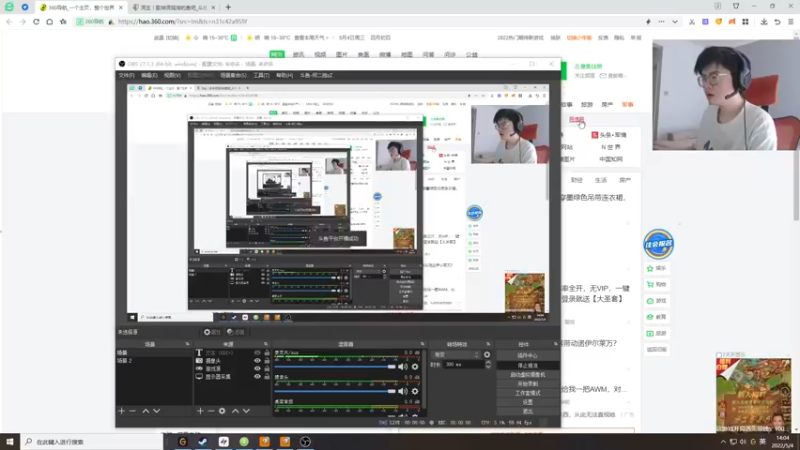This screenshot has height=450, width=800.
Task: Open the OBS 编辑(E) menu
Action: (x=149, y=75)
